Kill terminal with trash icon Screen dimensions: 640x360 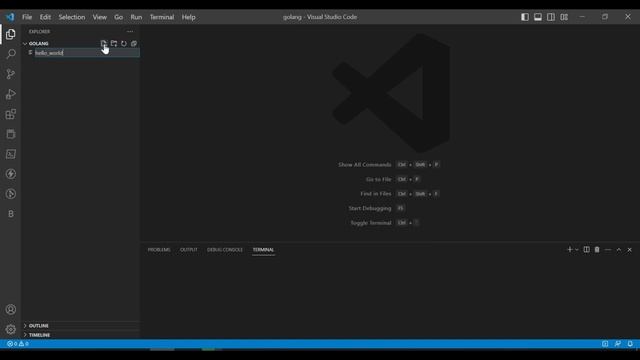(597, 249)
